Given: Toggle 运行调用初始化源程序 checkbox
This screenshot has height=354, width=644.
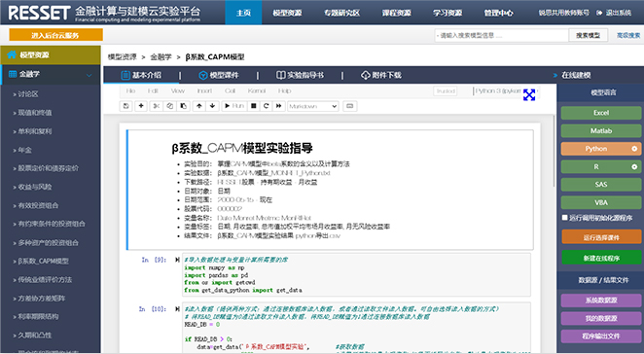Looking at the screenshot, I should click(565, 218).
